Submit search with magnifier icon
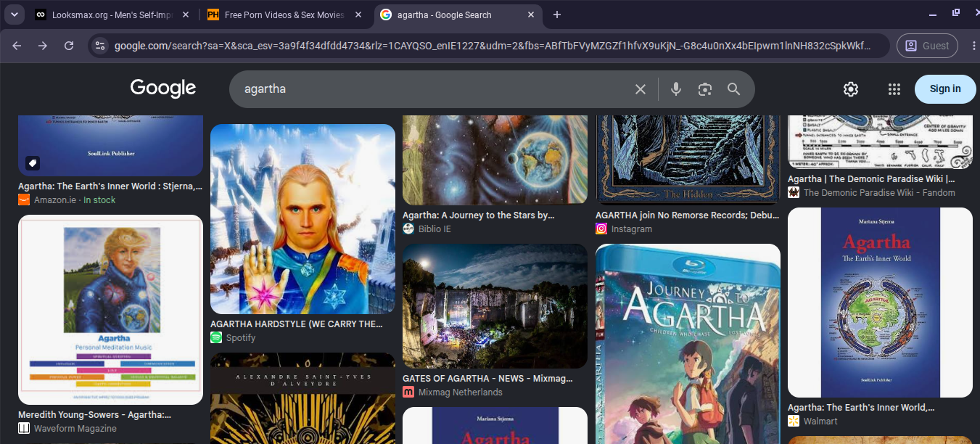Viewport: 980px width, 444px height. point(734,89)
